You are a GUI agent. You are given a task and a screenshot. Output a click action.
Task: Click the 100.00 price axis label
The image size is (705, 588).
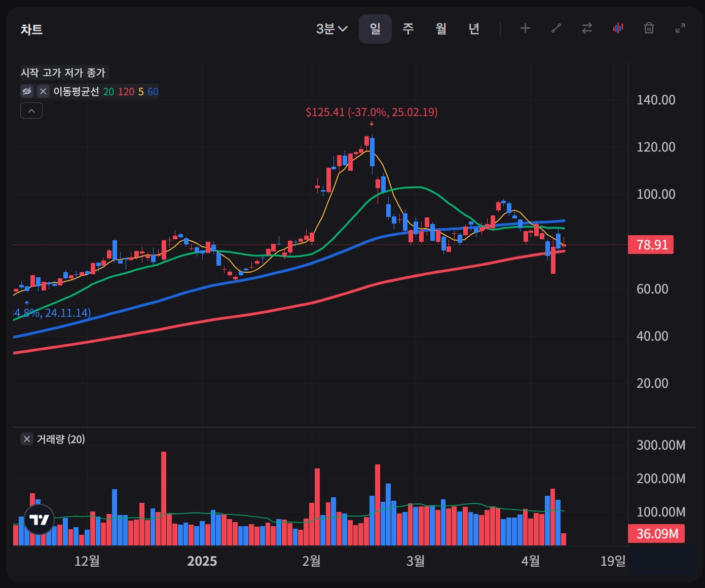pyautogui.click(x=656, y=194)
